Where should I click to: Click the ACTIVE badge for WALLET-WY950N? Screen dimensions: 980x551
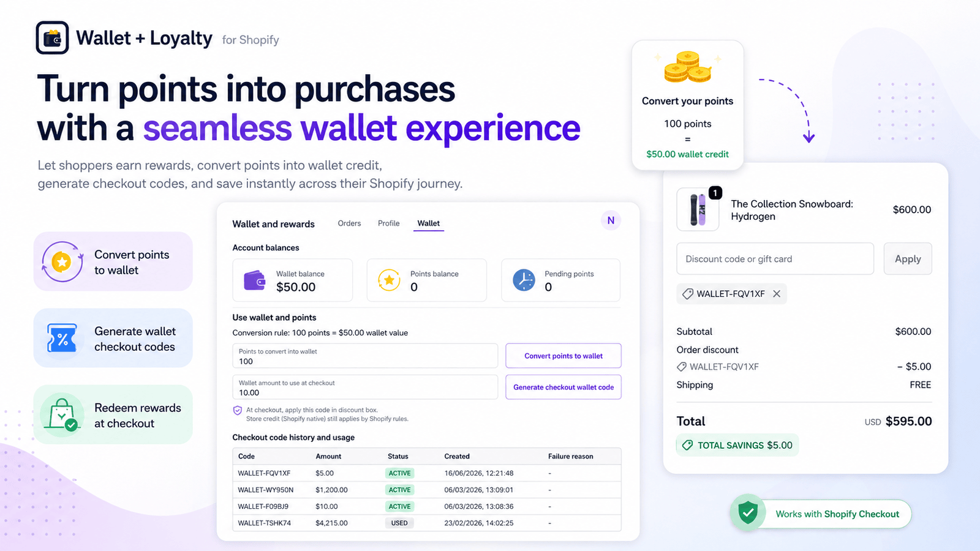[400, 490]
